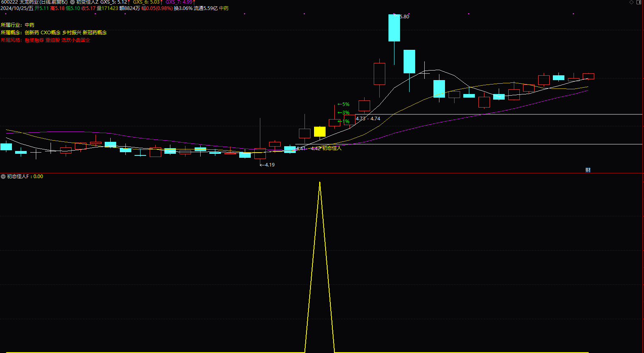Toggle the side panel icon at top right
The image size is (644, 353).
point(639,2)
